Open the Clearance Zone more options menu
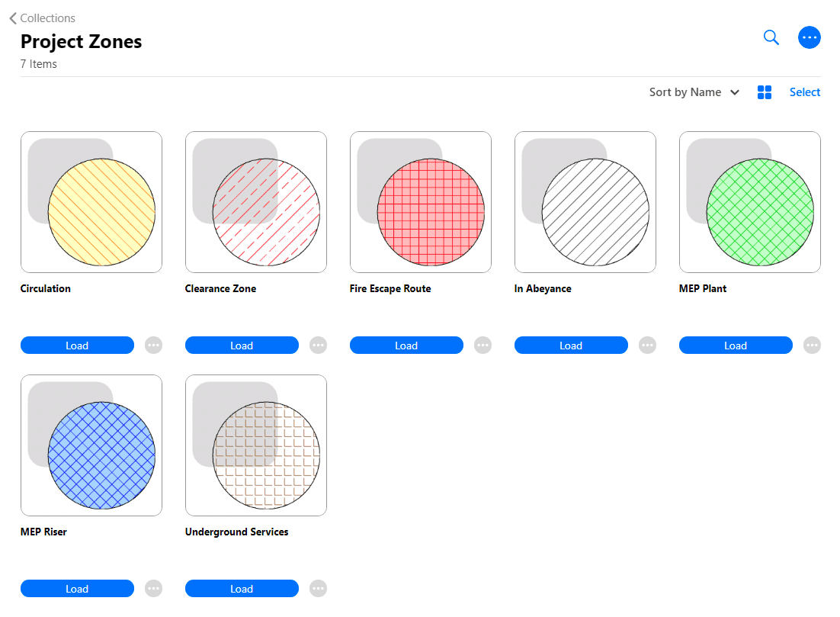Image resolution: width=840 pixels, height=617 pixels. point(318,345)
